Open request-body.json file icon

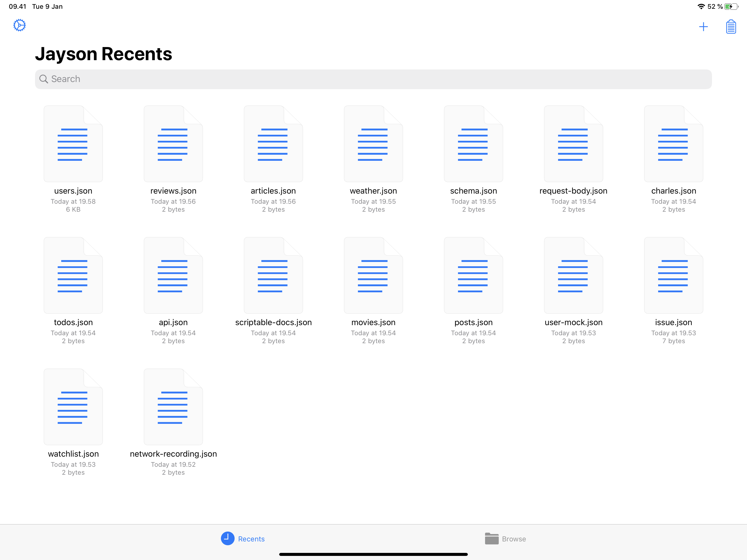coord(573,144)
